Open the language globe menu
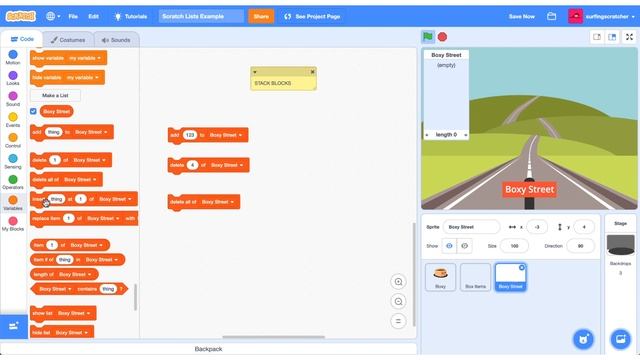 pyautogui.click(x=53, y=16)
